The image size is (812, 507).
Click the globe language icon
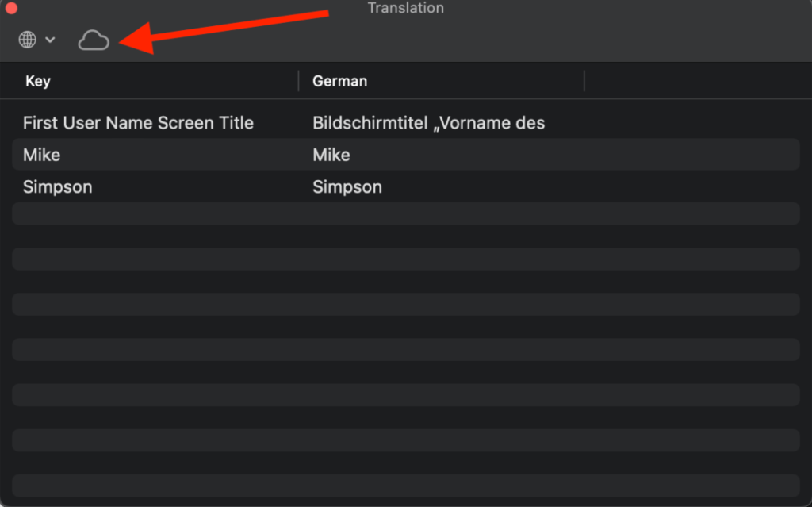click(x=28, y=40)
